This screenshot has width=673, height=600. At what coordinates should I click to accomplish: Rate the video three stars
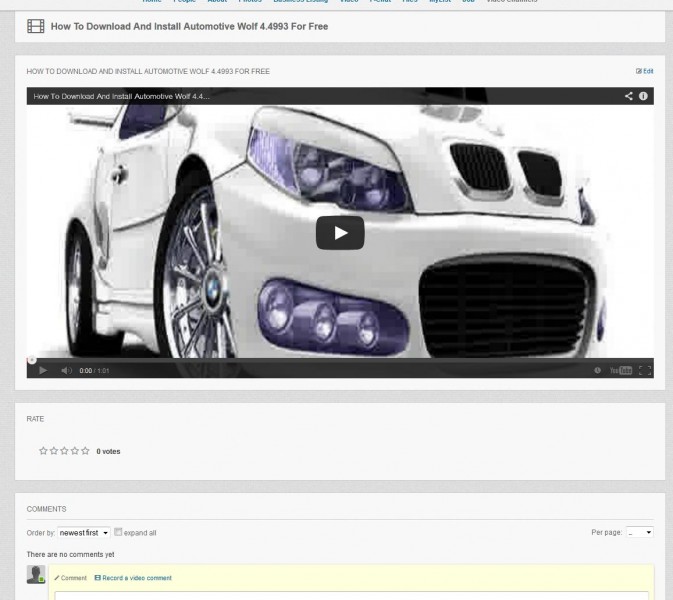pyautogui.click(x=64, y=451)
